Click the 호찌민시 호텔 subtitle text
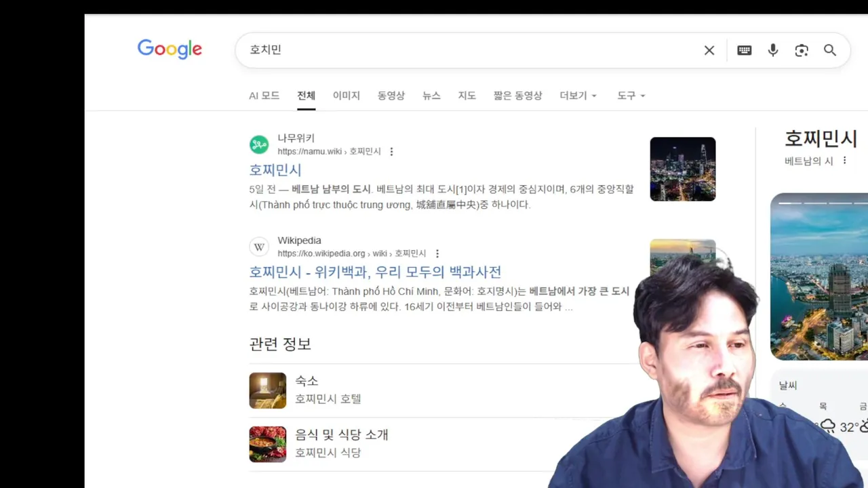The image size is (868, 488). [328, 399]
